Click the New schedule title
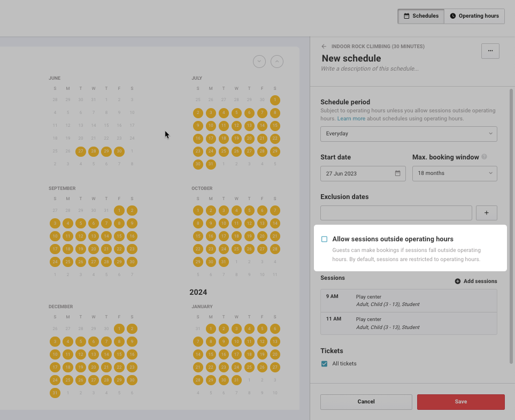This screenshot has height=420, width=515. pos(351,58)
